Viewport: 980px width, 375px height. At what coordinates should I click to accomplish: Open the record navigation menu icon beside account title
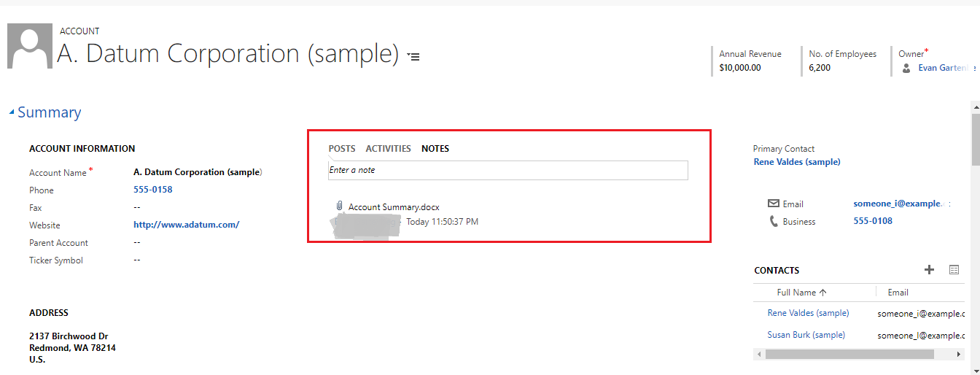coord(414,56)
